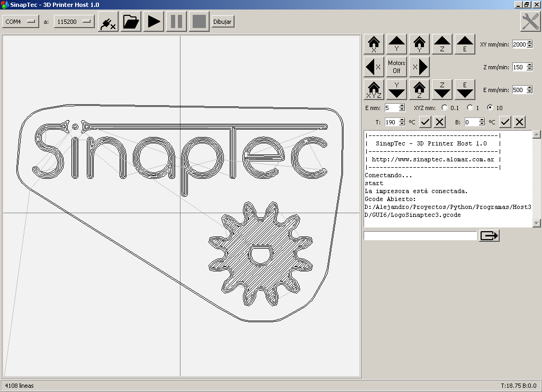Click temperature readout T:18.75 B:0.0
Viewport: 542px width, 392px height.
click(519, 386)
